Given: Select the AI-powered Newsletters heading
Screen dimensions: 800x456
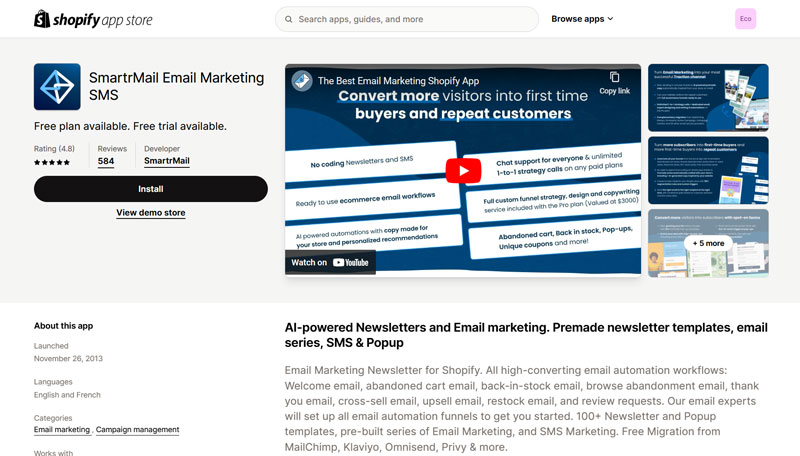Looking at the screenshot, I should click(526, 335).
